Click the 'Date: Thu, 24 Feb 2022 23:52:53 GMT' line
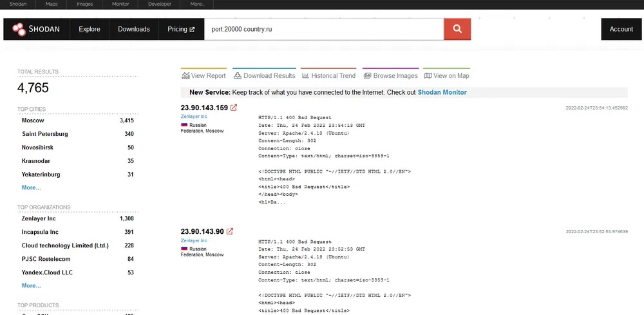This screenshot has width=644, height=315. coord(312,249)
